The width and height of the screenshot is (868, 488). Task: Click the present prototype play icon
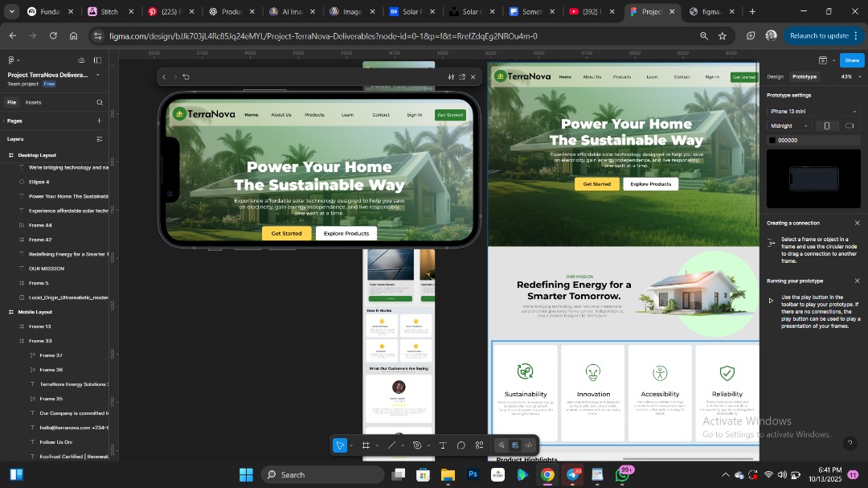[x=823, y=60]
